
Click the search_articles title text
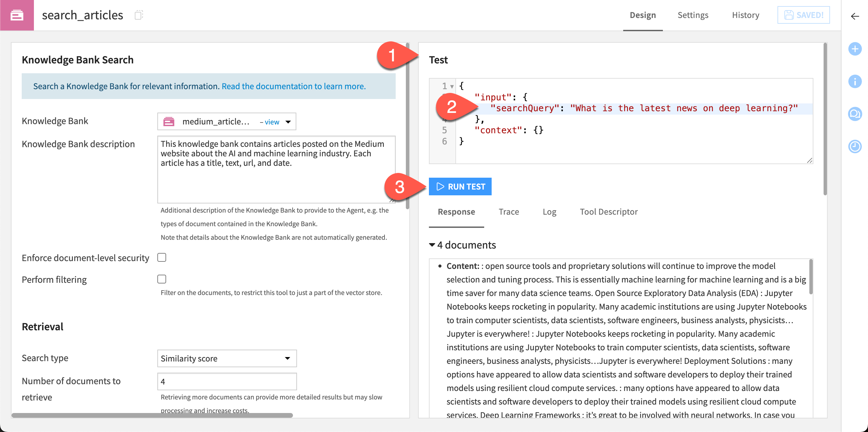[82, 15]
